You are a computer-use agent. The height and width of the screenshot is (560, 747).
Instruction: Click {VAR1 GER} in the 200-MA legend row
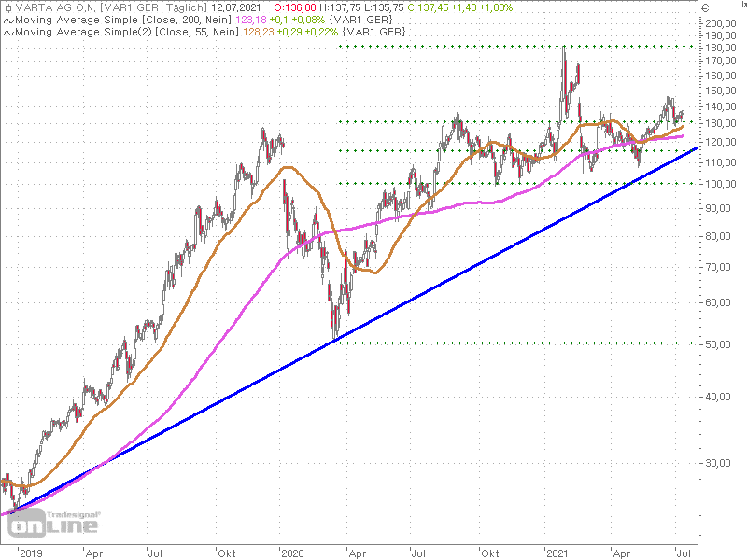coord(360,20)
